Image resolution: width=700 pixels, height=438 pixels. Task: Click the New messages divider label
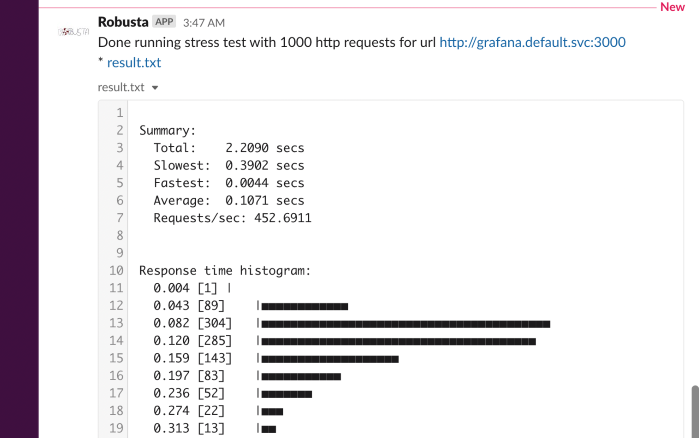672,7
